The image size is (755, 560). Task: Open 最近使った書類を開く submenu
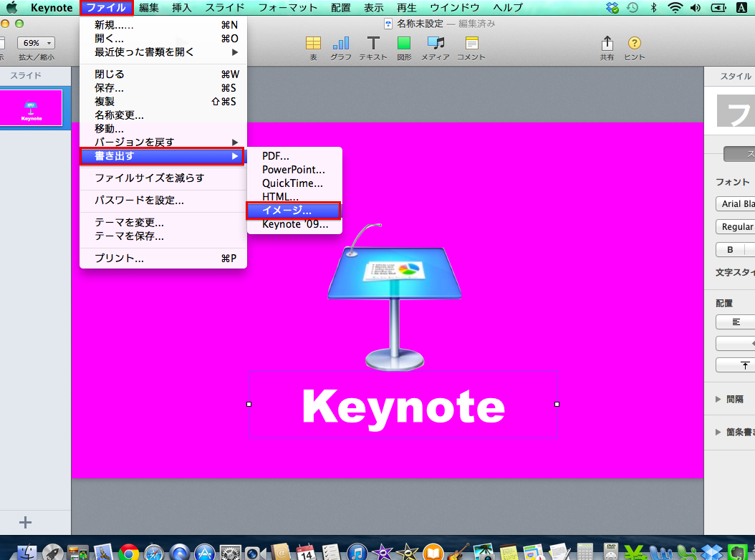coord(163,52)
